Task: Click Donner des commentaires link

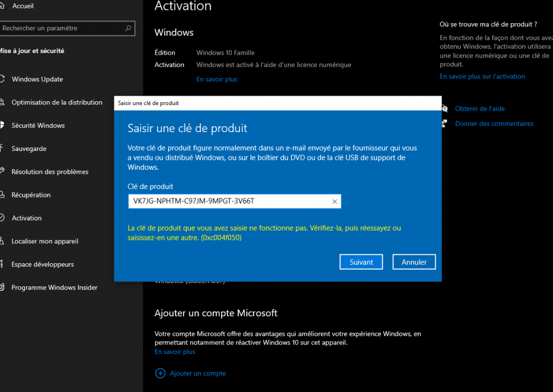Action: pyautogui.click(x=494, y=124)
